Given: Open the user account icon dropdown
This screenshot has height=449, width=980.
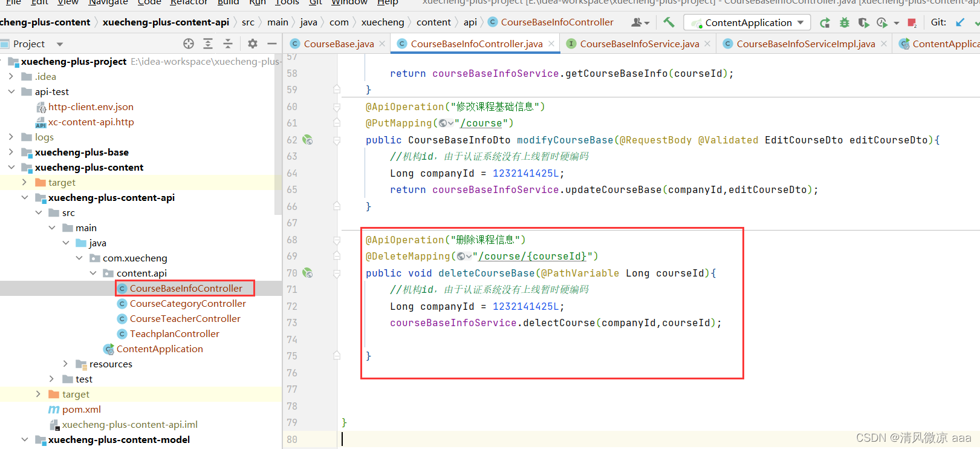Looking at the screenshot, I should tap(640, 22).
